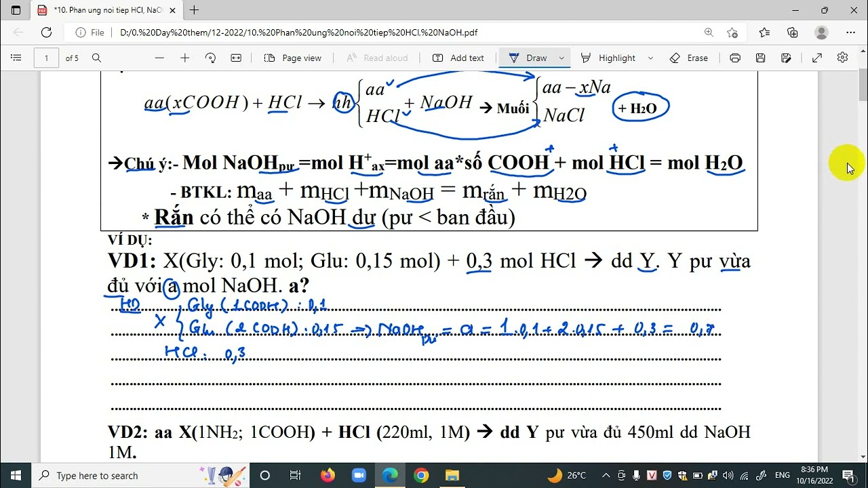Enter full screen mode
Screen dimensions: 868x488
(817, 58)
